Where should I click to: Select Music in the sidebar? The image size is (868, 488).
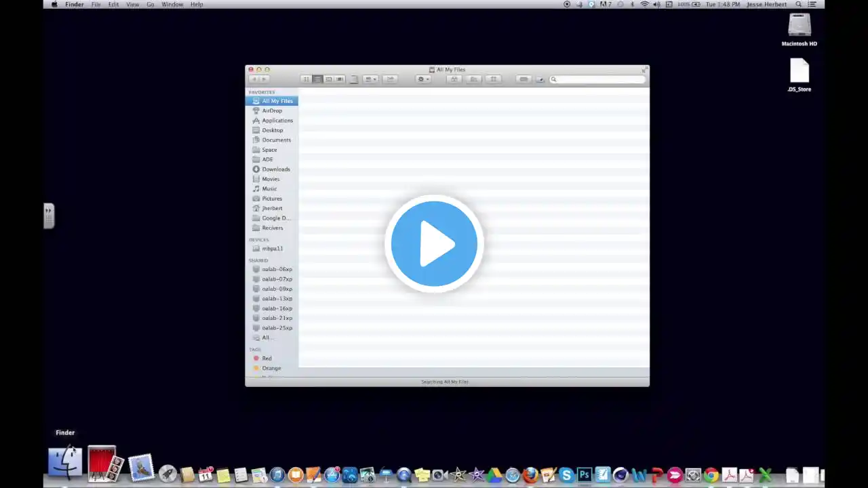272,188
